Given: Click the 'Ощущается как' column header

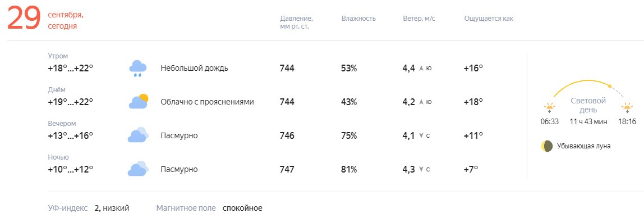Looking at the screenshot, I should click(x=489, y=19).
